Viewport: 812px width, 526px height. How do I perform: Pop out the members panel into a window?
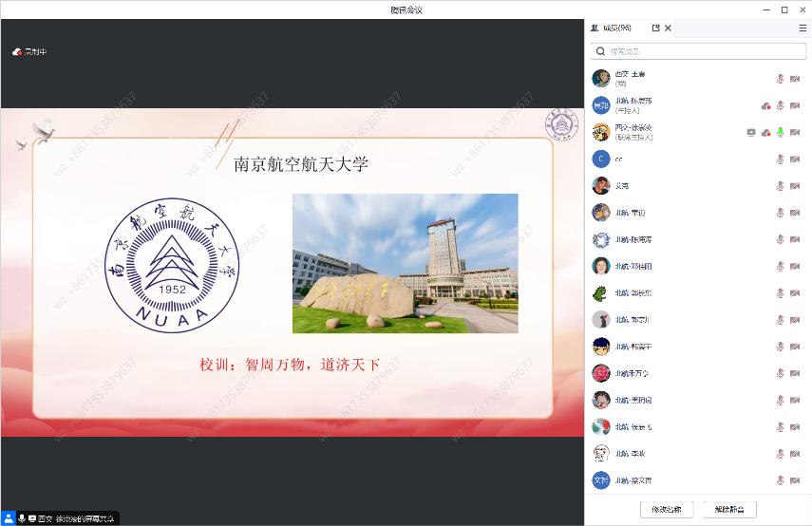click(655, 28)
